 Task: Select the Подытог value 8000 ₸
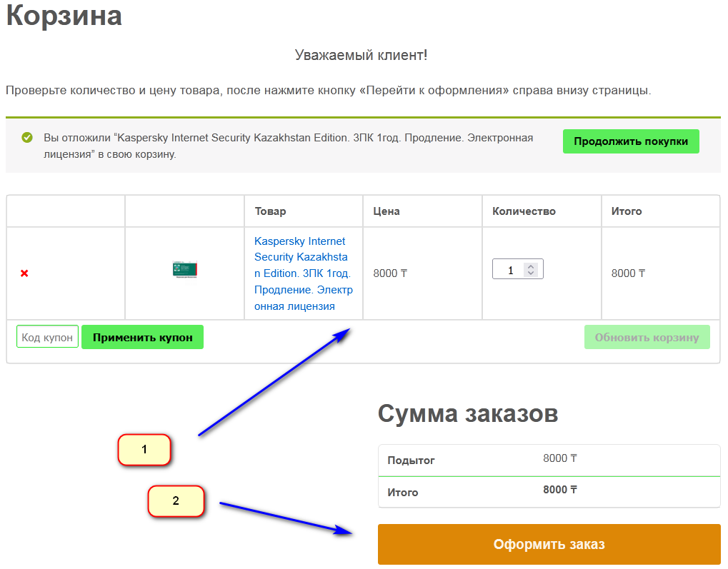click(560, 458)
